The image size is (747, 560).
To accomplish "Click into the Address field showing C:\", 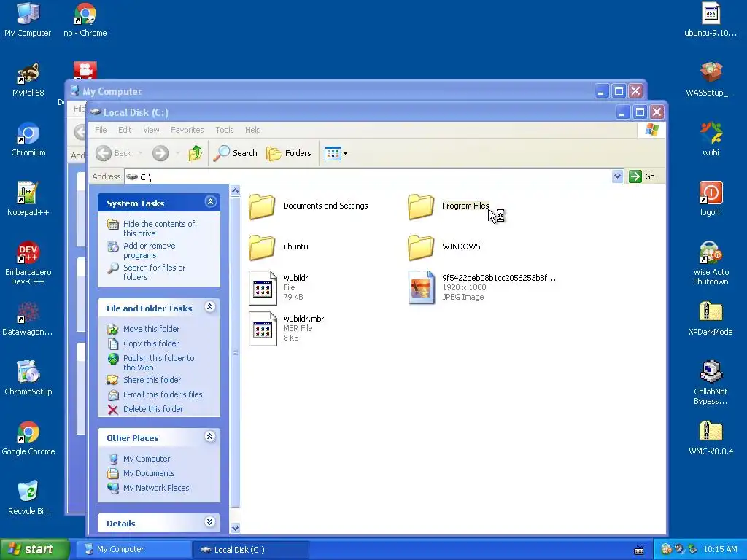I will tap(368, 176).
